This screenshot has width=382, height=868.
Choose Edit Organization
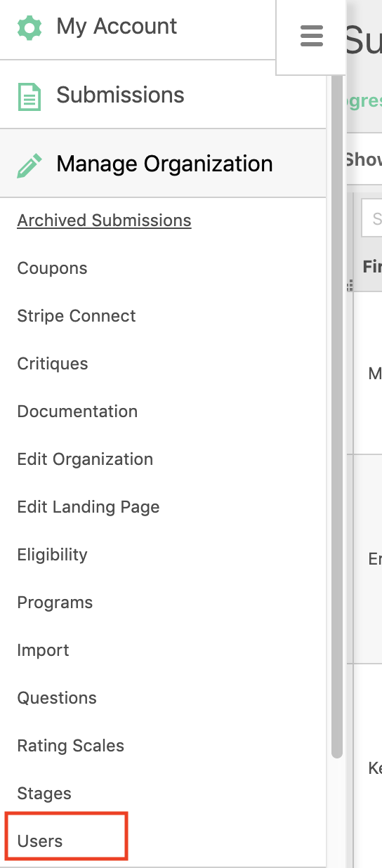click(85, 459)
